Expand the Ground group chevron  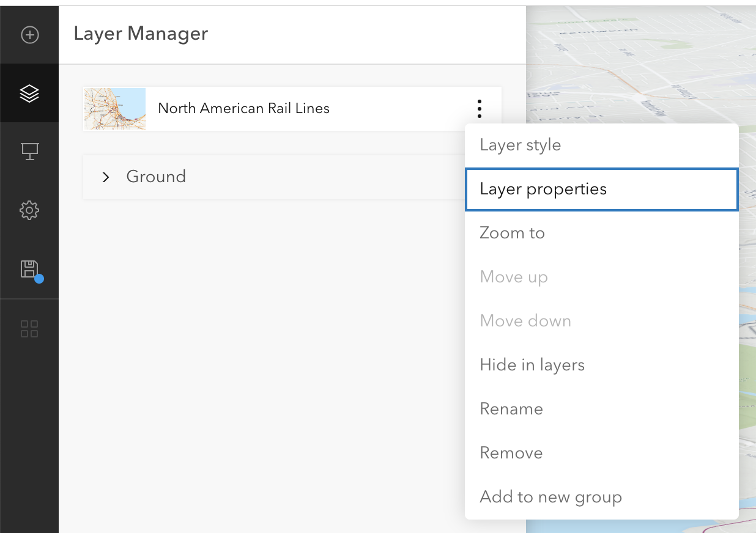(x=106, y=177)
